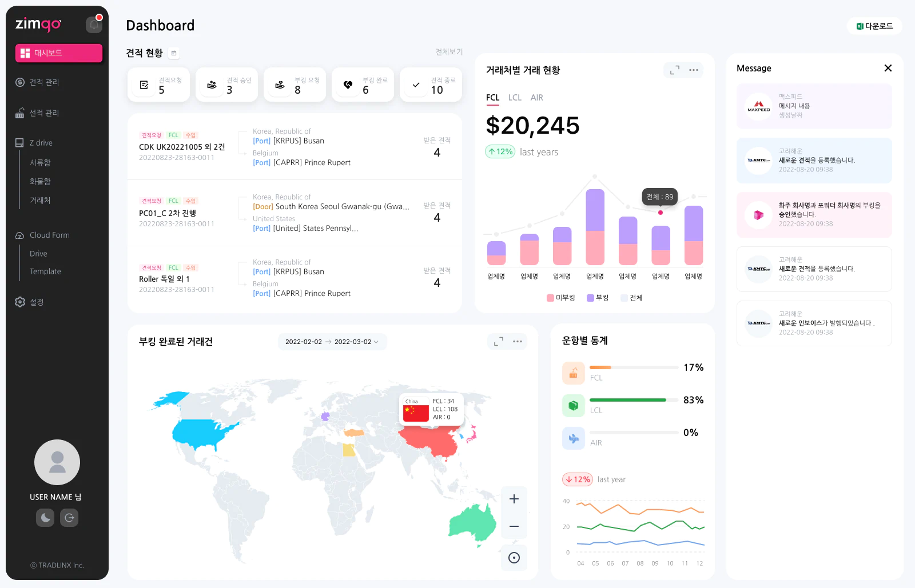Select 견적 관리 in the sidebar

(43, 82)
